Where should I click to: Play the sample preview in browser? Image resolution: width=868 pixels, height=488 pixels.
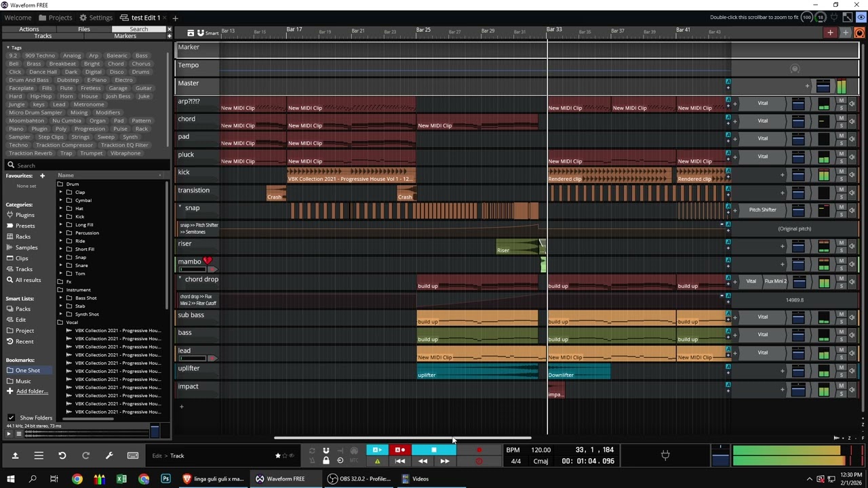pyautogui.click(x=9, y=434)
